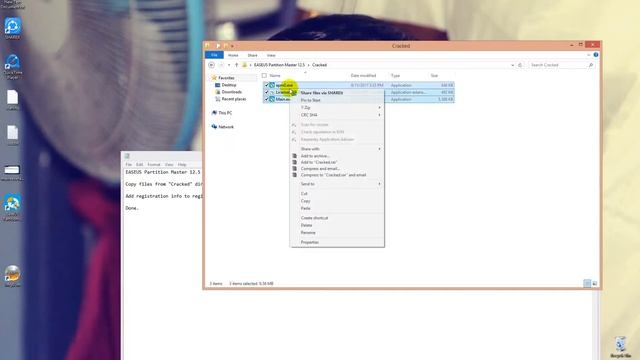Image resolution: width=640 pixels, height=360 pixels.
Task: Click the up-one-level arrow in Explorer
Action: click(236, 65)
